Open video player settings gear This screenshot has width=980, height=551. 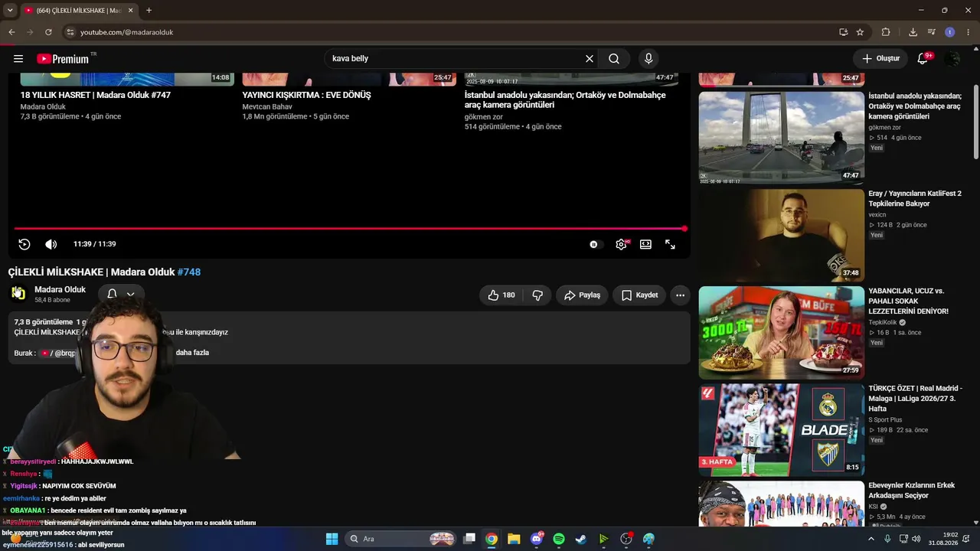tap(621, 244)
